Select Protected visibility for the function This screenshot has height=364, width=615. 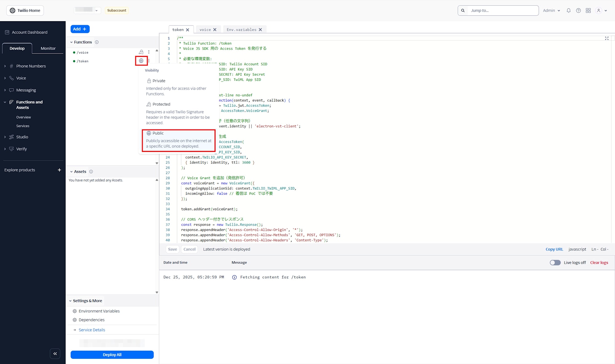click(161, 104)
